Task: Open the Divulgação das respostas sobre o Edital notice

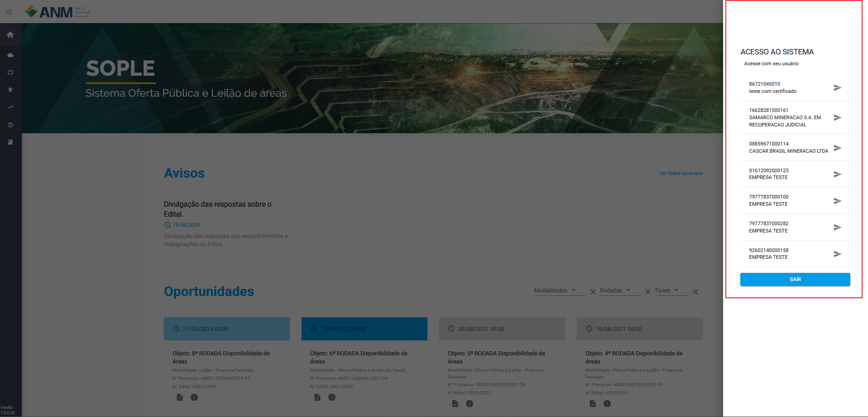Action: 218,209
